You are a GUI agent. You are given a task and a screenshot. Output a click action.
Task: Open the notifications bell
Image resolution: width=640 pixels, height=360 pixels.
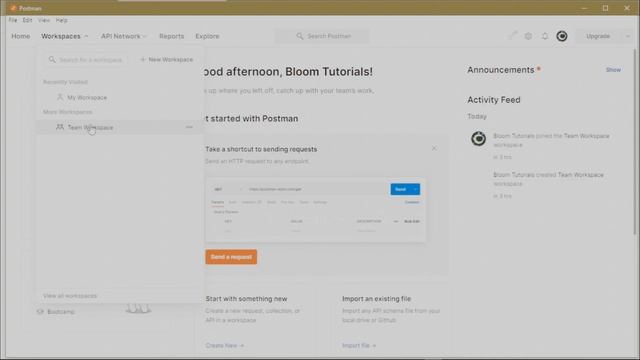[545, 36]
